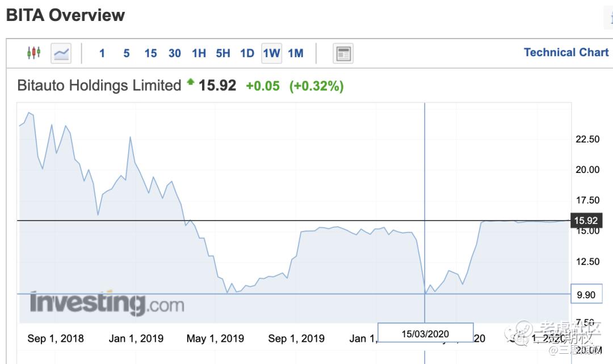Click the 15.92 current price label

click(x=585, y=221)
